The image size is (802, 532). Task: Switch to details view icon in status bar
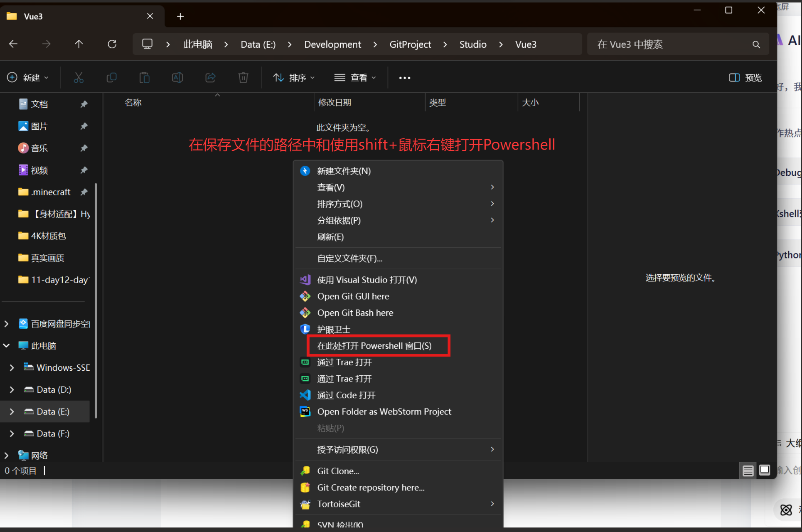point(748,470)
